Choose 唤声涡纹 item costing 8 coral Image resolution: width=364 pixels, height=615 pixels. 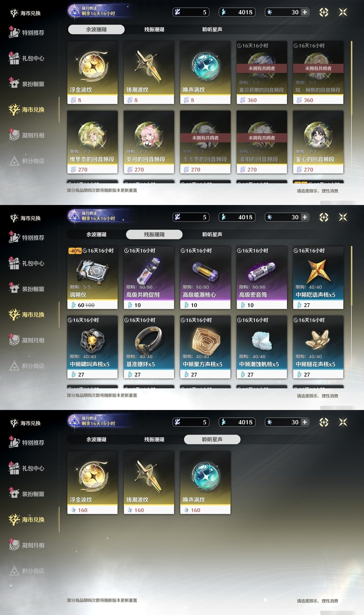(205, 73)
